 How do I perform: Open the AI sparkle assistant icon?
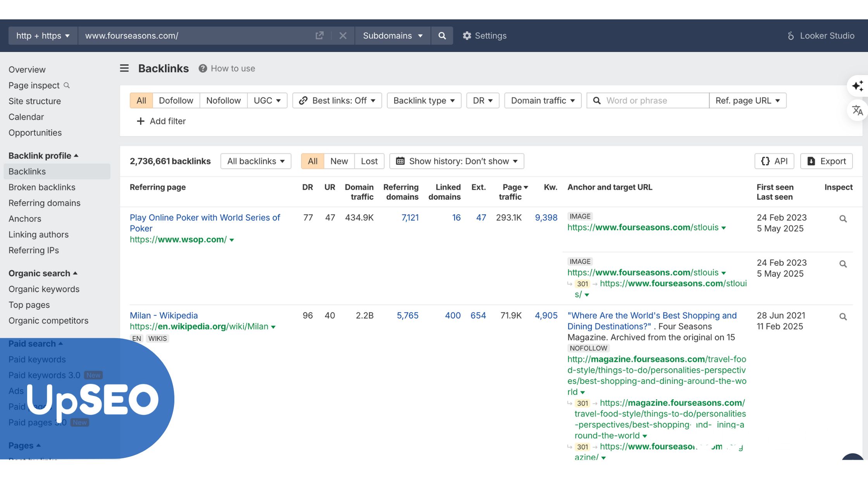(858, 86)
